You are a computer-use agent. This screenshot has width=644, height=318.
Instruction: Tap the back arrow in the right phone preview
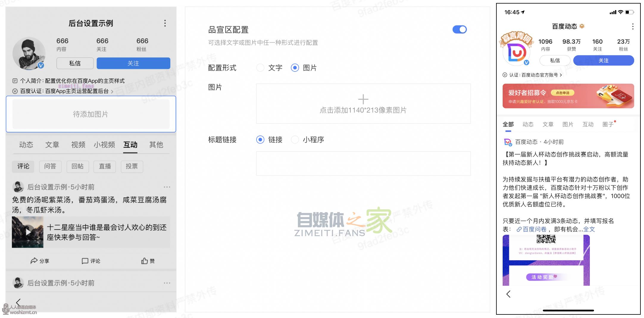pos(508,294)
